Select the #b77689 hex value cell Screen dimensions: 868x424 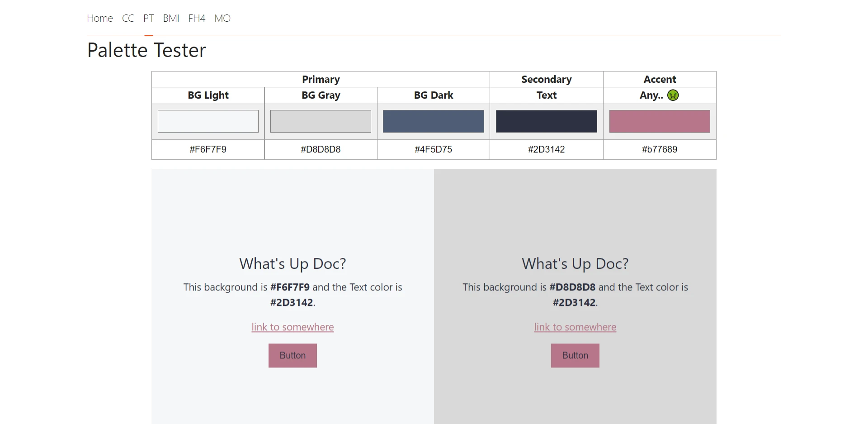pyautogui.click(x=660, y=149)
